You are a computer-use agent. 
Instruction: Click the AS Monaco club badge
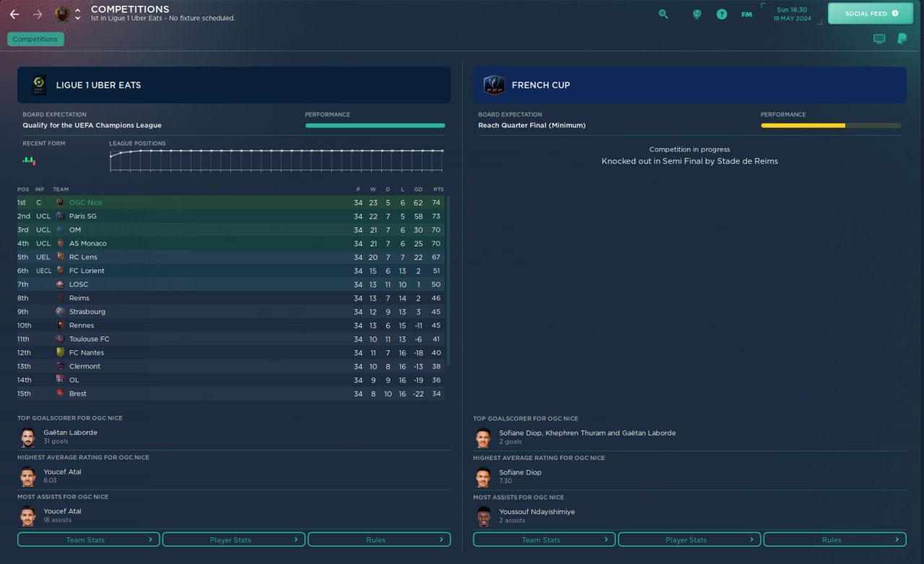click(x=61, y=243)
